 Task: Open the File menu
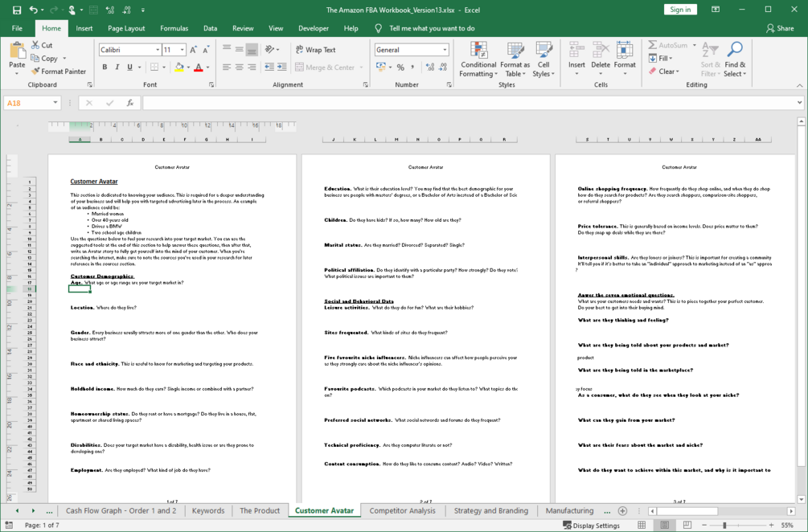(17, 28)
